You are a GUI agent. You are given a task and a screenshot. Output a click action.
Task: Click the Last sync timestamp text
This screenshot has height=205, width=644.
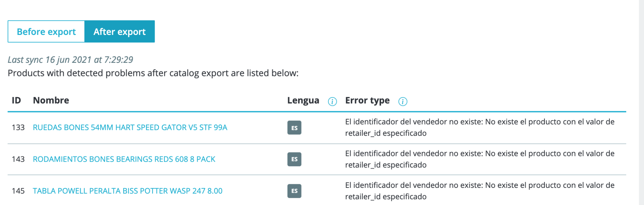pyautogui.click(x=70, y=60)
